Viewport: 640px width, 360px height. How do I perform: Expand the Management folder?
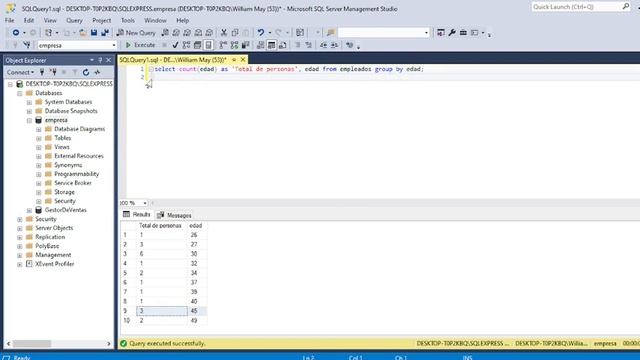(x=20, y=256)
